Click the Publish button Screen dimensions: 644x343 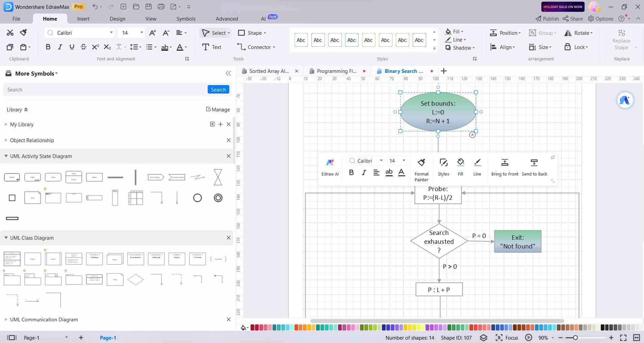pyautogui.click(x=547, y=19)
